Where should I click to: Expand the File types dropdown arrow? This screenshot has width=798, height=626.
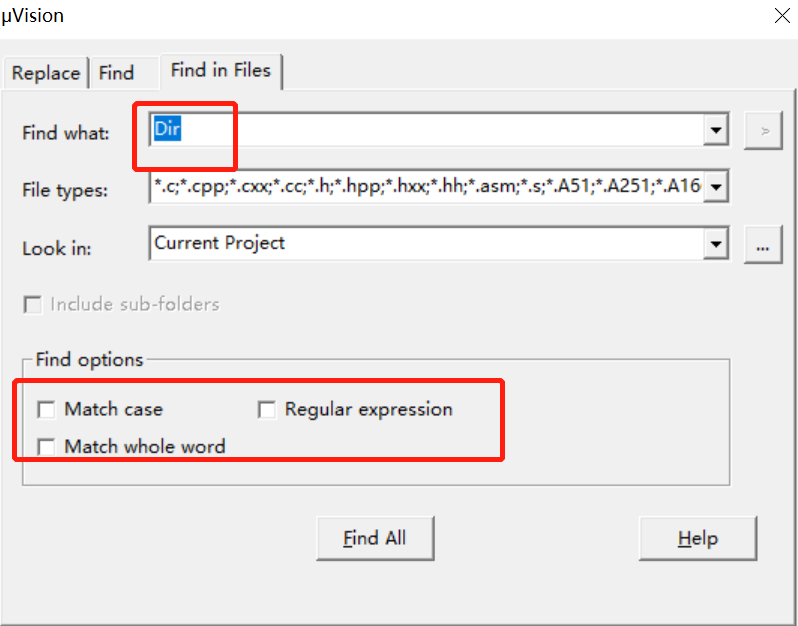click(716, 187)
